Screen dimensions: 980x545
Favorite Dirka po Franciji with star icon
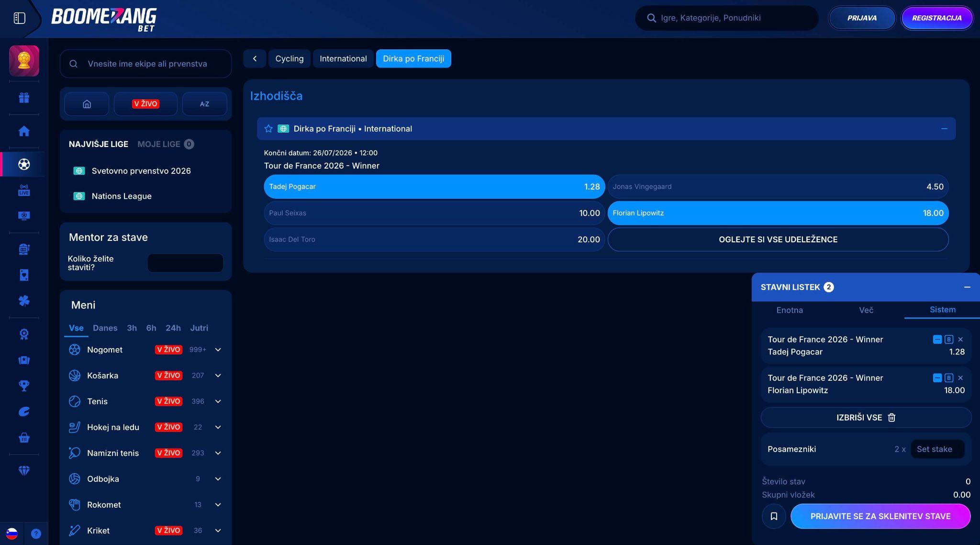[x=268, y=129]
